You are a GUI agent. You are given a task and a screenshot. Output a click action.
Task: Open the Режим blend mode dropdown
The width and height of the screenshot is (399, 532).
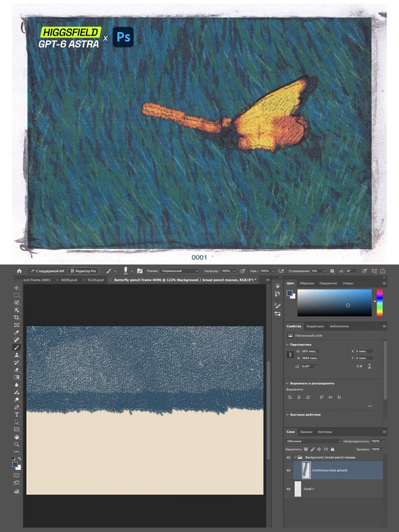click(179, 271)
